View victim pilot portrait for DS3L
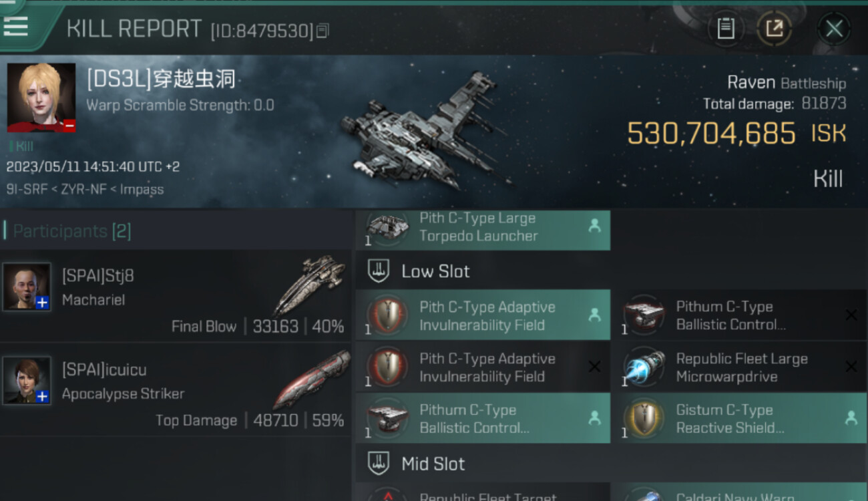Image resolution: width=868 pixels, height=501 pixels. click(41, 98)
